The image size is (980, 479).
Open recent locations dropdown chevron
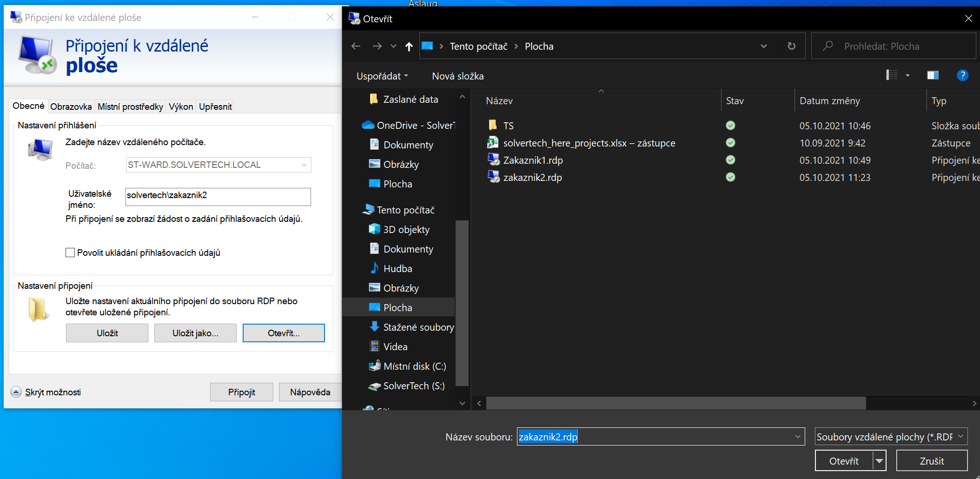[x=394, y=46]
